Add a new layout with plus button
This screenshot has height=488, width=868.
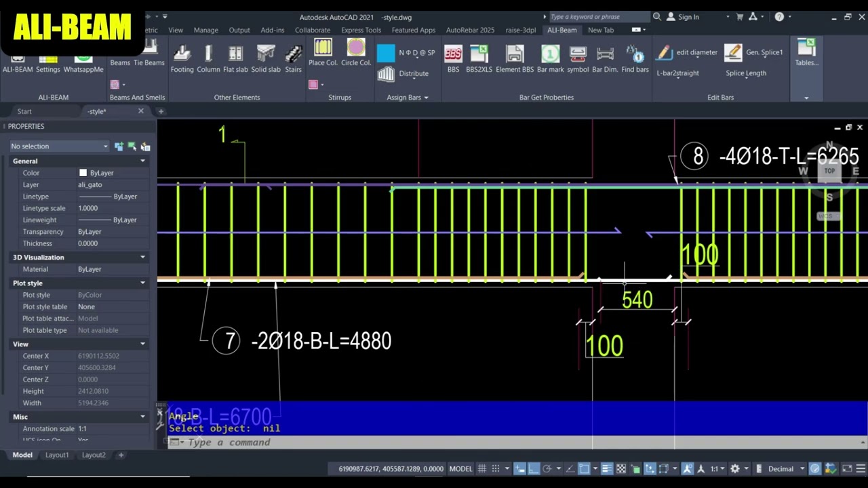pos(121,455)
